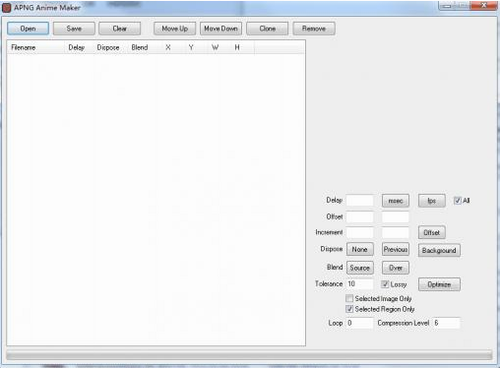
Task: Click the Move Down button
Action: click(221, 29)
